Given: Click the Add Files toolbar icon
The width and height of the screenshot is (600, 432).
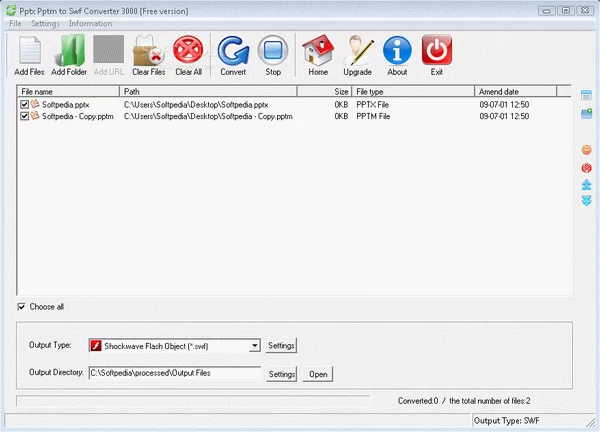Looking at the screenshot, I should pos(29,50).
